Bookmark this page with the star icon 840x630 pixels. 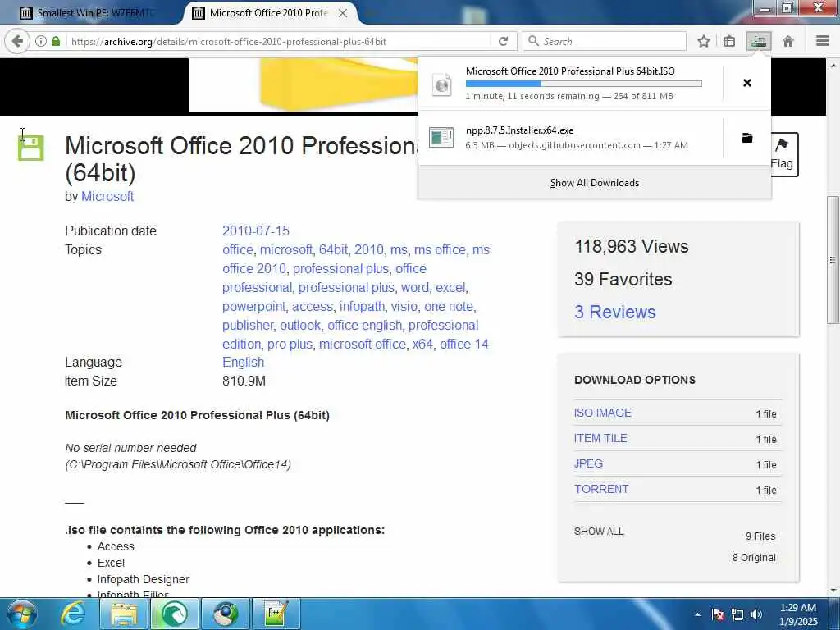pyautogui.click(x=703, y=41)
